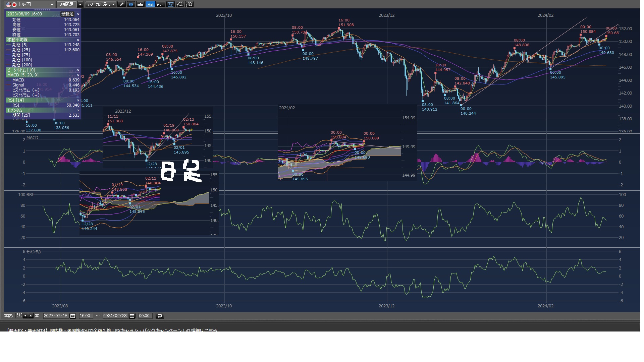Open the end date calendar picker
This screenshot has height=362, width=644.
point(132,316)
